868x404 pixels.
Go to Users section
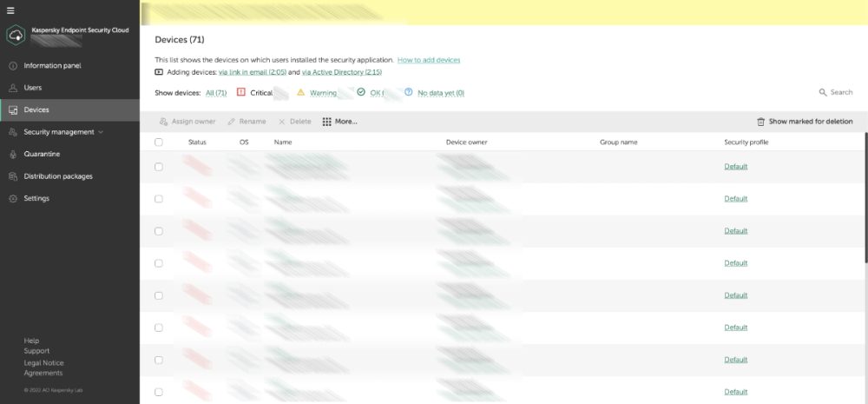pos(33,88)
